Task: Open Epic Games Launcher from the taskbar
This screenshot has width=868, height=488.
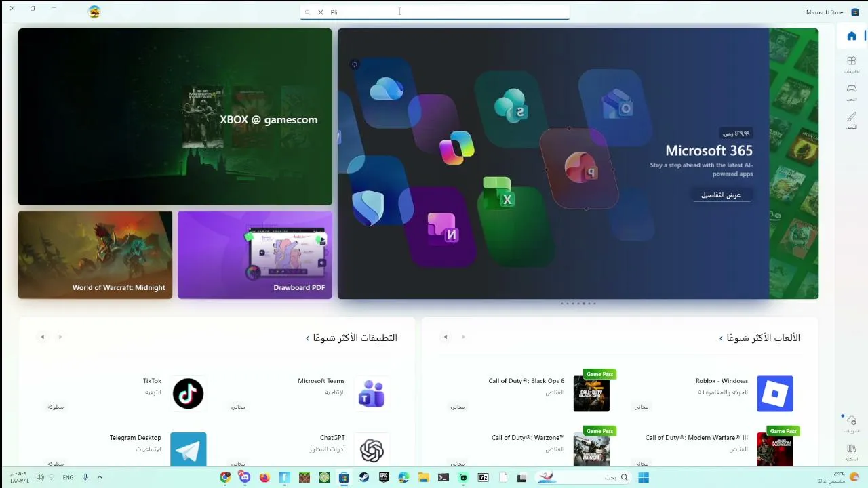Action: [x=384, y=477]
